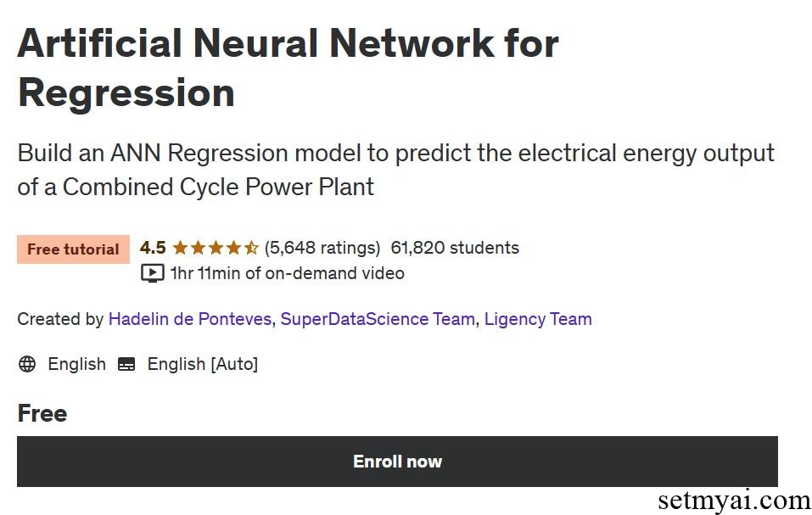Click the third rating star
812x515 pixels.
(x=216, y=248)
